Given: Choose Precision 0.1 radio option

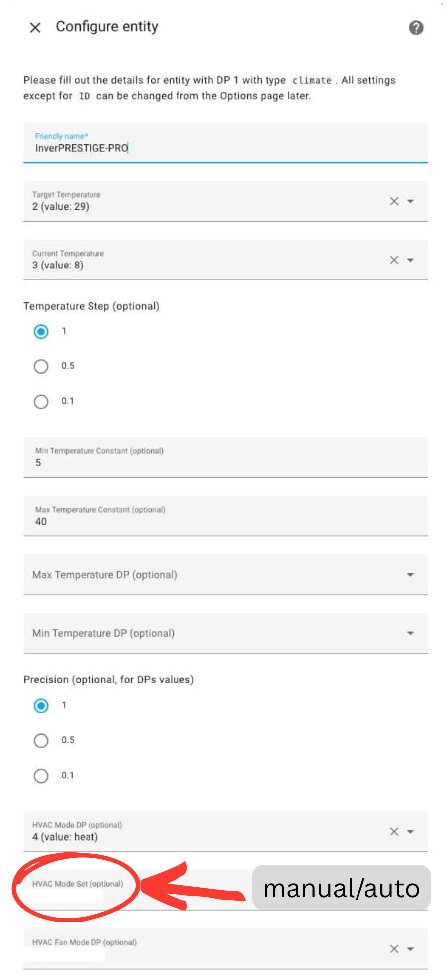Looking at the screenshot, I should click(x=41, y=776).
